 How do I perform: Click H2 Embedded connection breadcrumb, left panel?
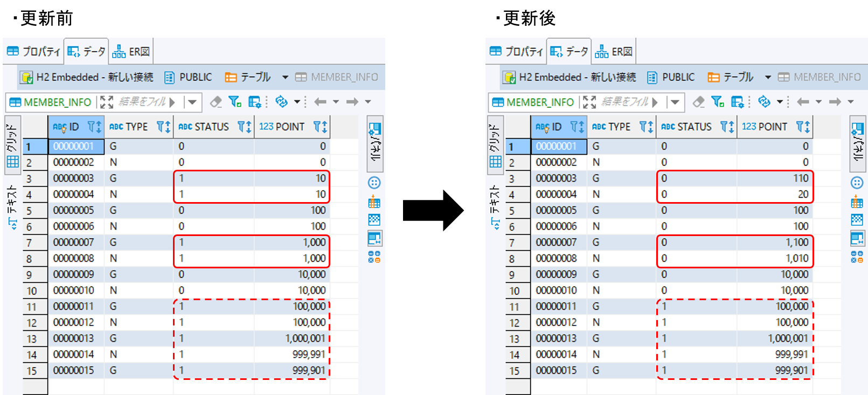click(x=87, y=77)
